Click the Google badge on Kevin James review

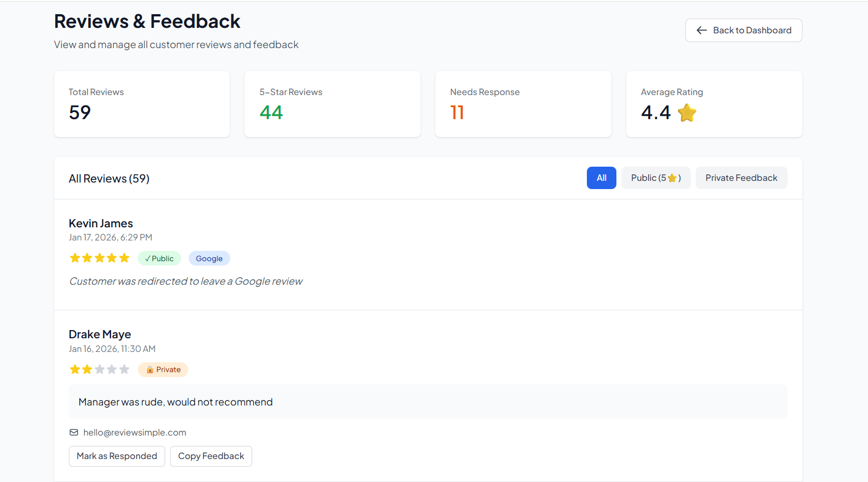209,258
